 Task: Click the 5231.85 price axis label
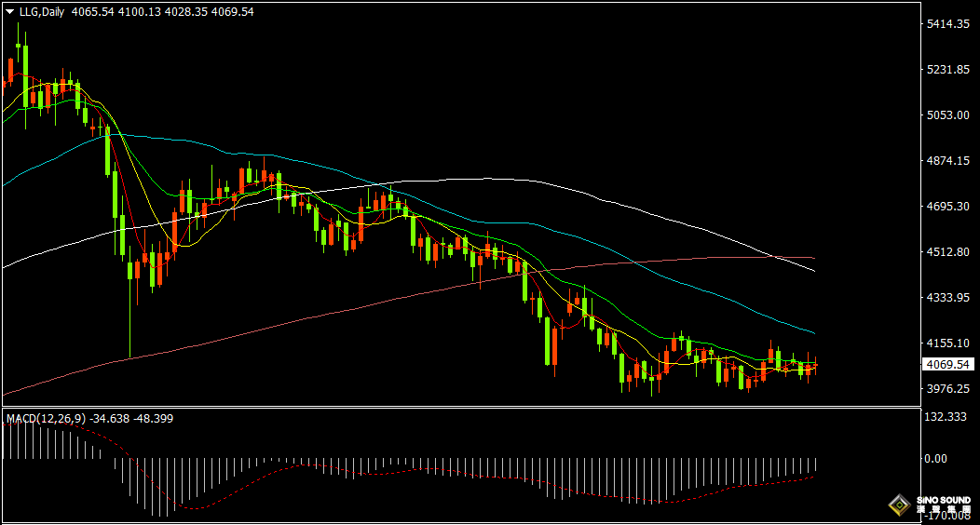[948, 70]
